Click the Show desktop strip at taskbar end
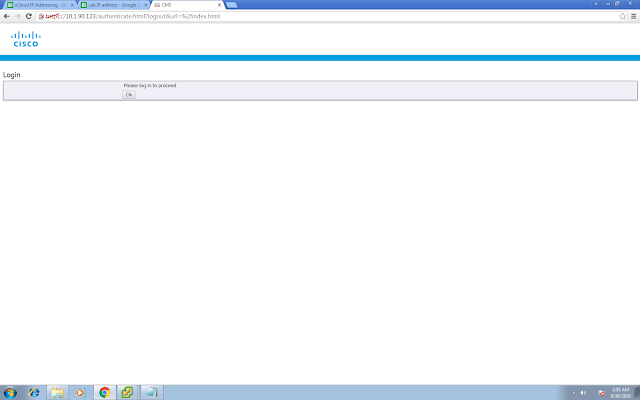 (637, 393)
